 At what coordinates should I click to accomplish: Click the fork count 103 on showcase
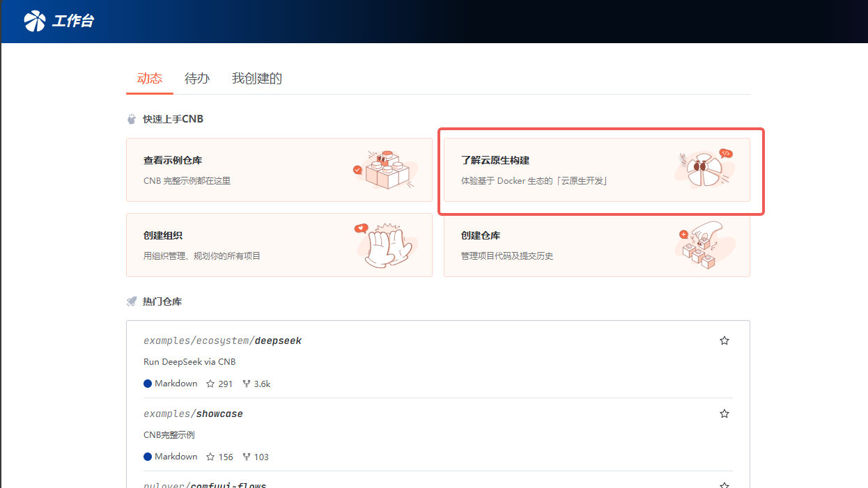[x=255, y=457]
